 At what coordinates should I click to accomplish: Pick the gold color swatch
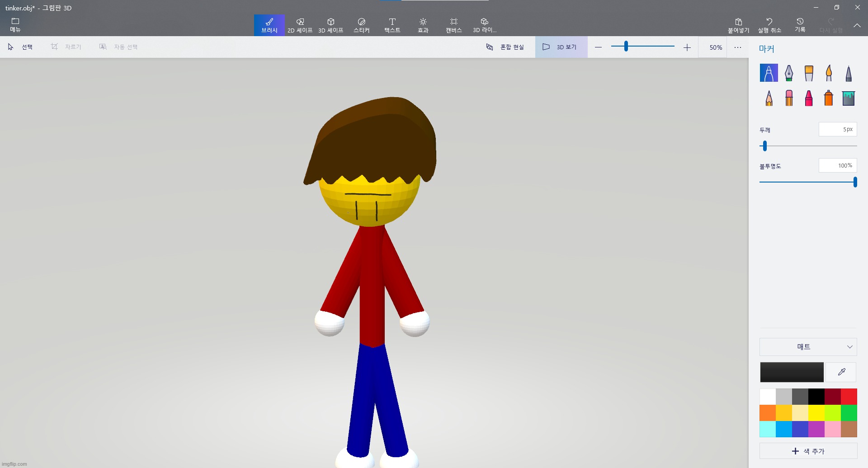(784, 413)
